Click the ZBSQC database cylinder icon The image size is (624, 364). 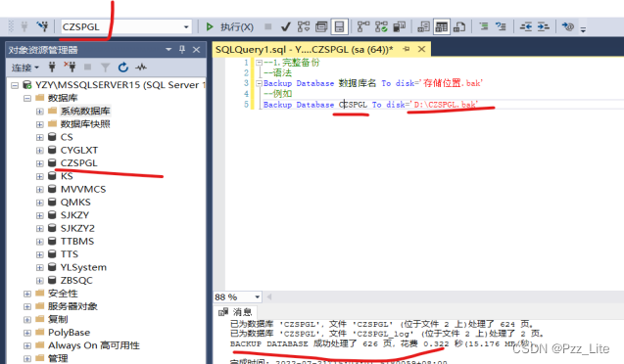coord(52,280)
